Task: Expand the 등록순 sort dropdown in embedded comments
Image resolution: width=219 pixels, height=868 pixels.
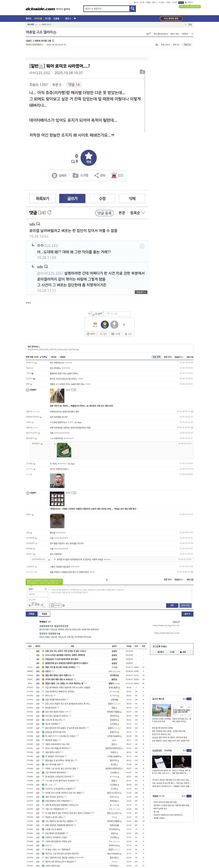Action: (137, 213)
